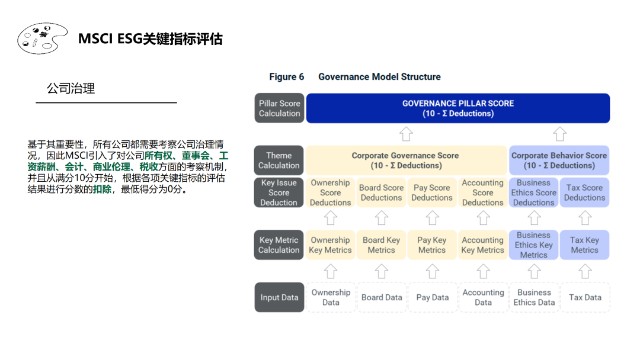Click the arrow above Corporate Governance Score
The image size is (640, 360).
tap(406, 134)
